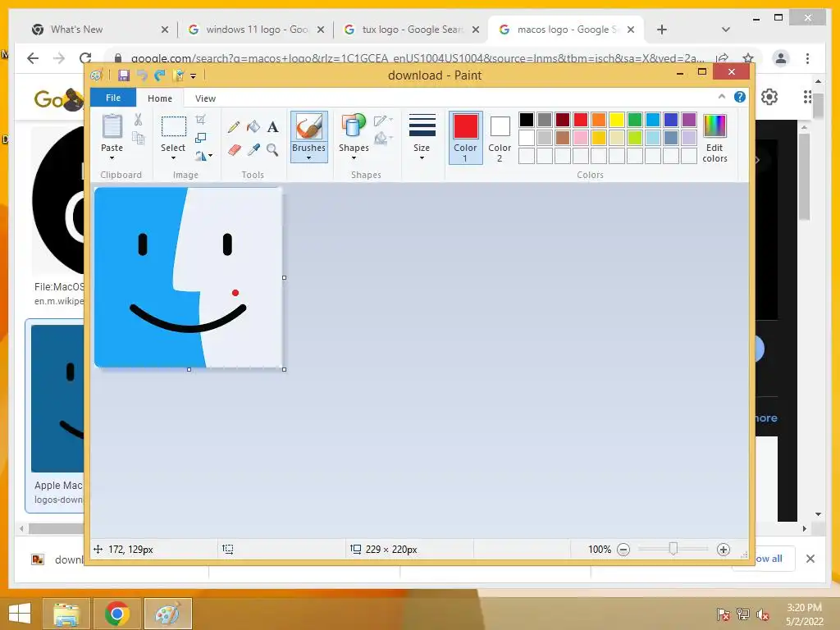Click Chrome icon in taskbar
This screenshot has width=840, height=630.
click(x=116, y=614)
